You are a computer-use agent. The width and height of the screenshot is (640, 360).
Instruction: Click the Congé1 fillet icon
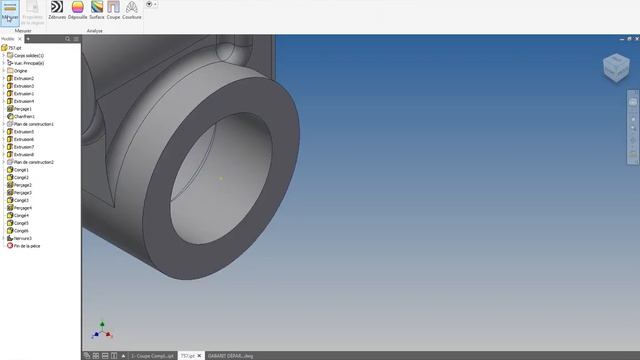(10, 170)
